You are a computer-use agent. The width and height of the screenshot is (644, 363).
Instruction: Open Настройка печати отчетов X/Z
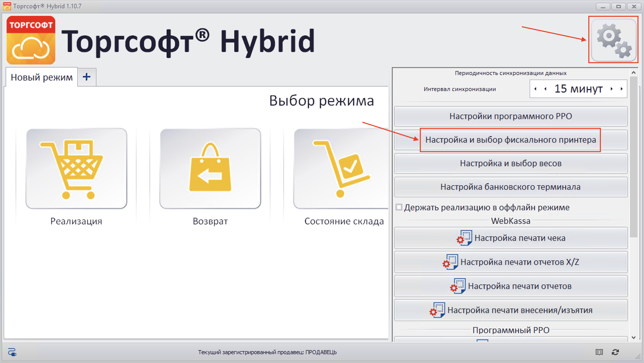(x=511, y=262)
